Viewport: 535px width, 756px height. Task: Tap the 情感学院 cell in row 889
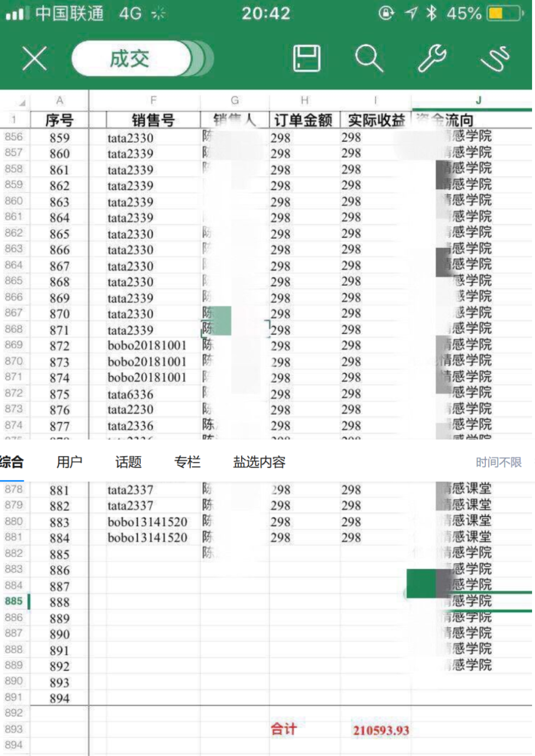tap(467, 664)
